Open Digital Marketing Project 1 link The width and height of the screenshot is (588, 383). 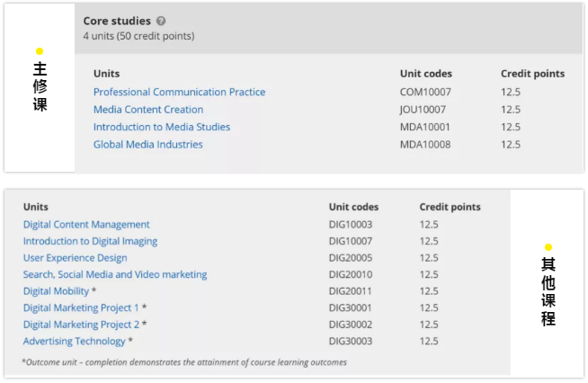pos(81,307)
